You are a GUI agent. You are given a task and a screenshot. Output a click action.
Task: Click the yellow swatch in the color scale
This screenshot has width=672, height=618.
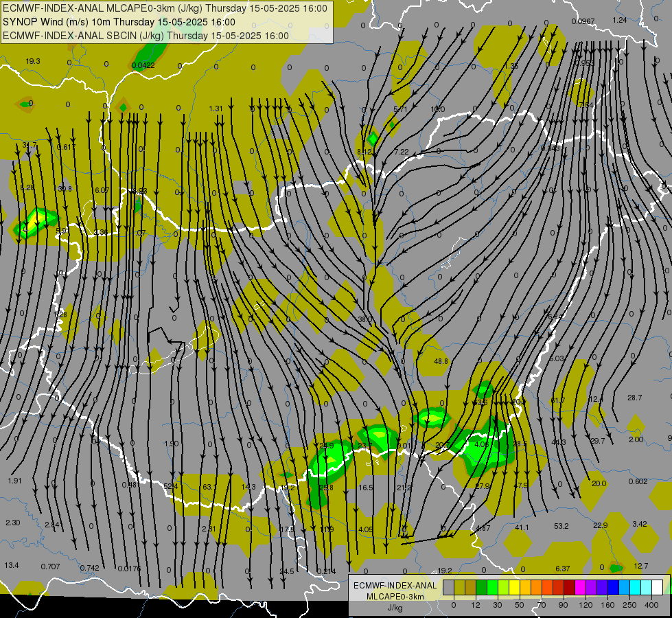[x=515, y=587]
